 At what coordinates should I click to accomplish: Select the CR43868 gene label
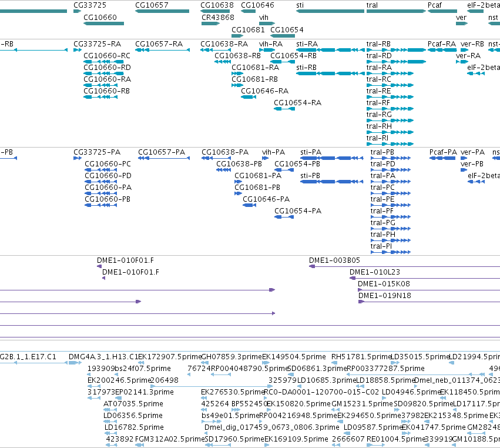coord(218,18)
